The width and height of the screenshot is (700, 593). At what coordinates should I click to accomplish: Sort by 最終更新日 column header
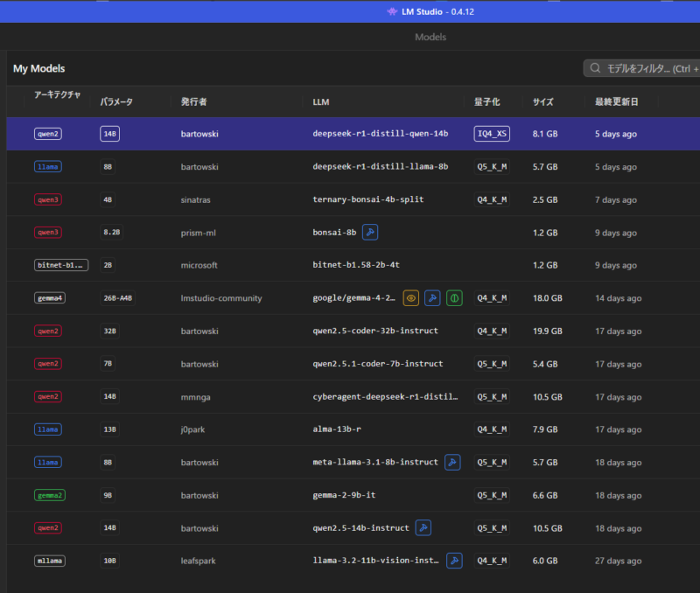point(617,101)
